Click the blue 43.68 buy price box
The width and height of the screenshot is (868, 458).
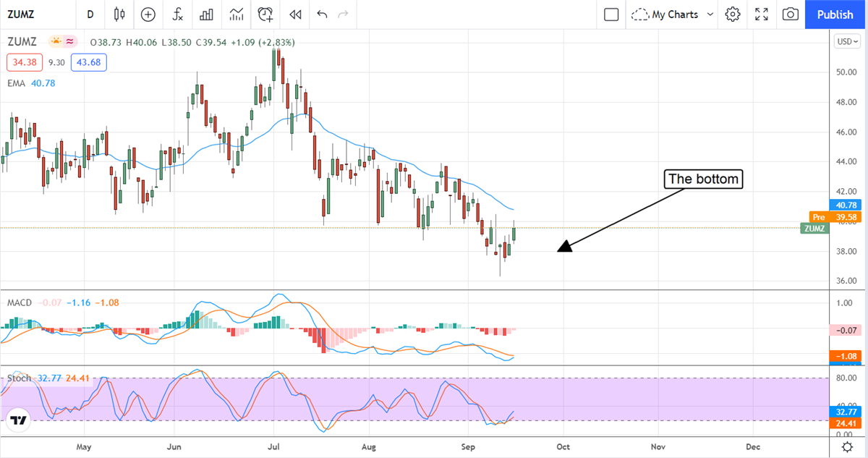(88, 63)
